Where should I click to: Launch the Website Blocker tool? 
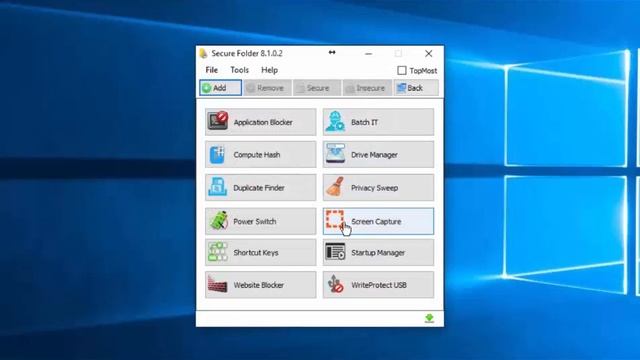click(x=260, y=285)
